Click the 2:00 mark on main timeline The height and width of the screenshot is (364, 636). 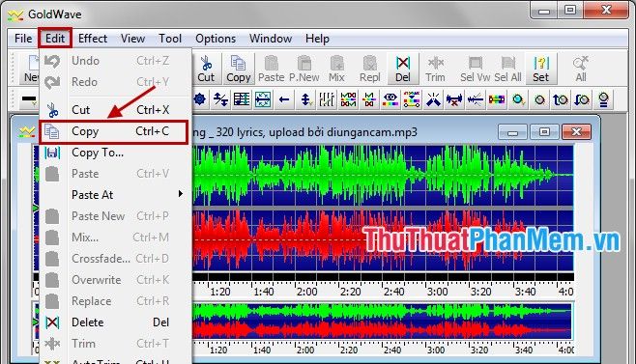pos(306,292)
